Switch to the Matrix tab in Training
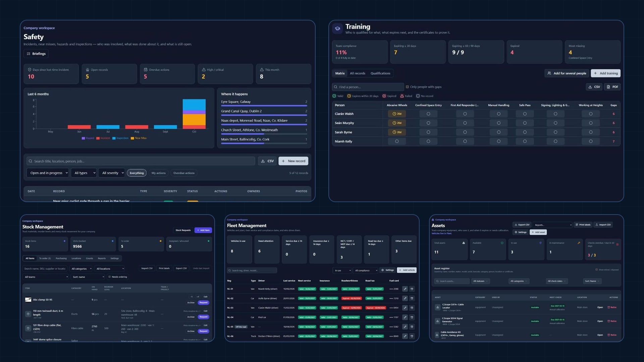 coord(340,73)
